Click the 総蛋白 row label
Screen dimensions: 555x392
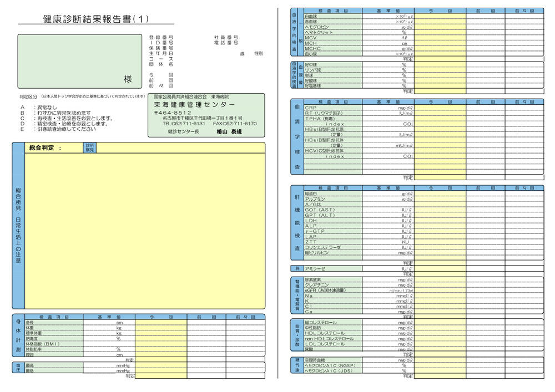tap(311, 194)
